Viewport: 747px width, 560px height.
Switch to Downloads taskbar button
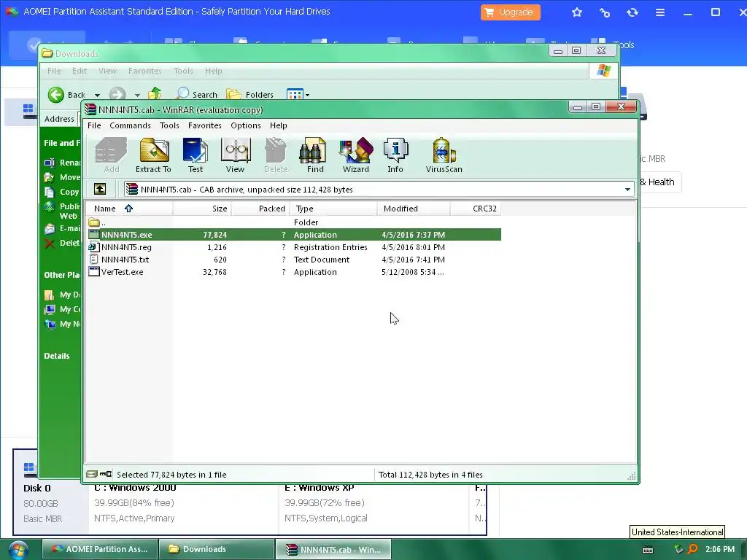[216, 549]
